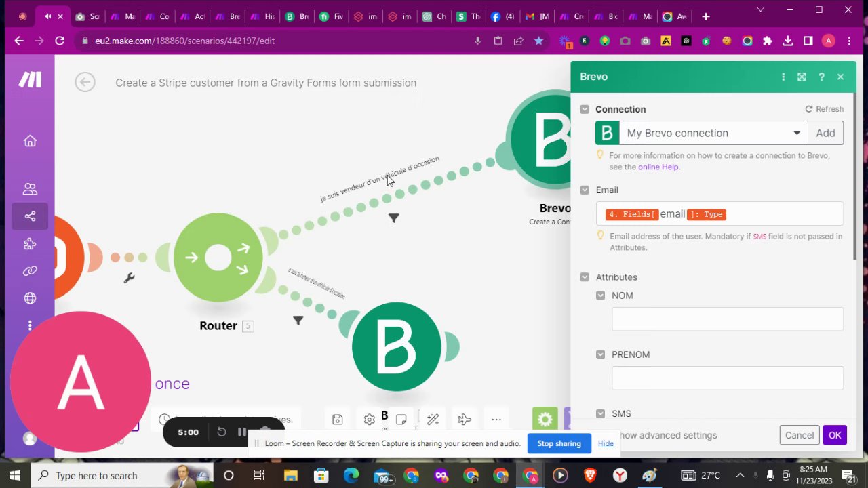868x488 pixels.
Task: Click the wrench icon before the Router
Action: click(129, 278)
